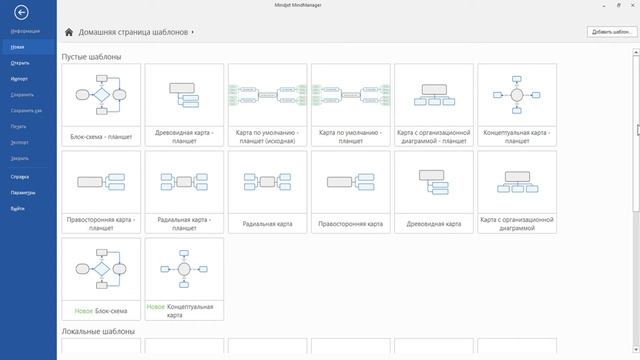Select the Древовидная карта - планшет template
Viewport: 640px width, 360px height.
tap(184, 105)
